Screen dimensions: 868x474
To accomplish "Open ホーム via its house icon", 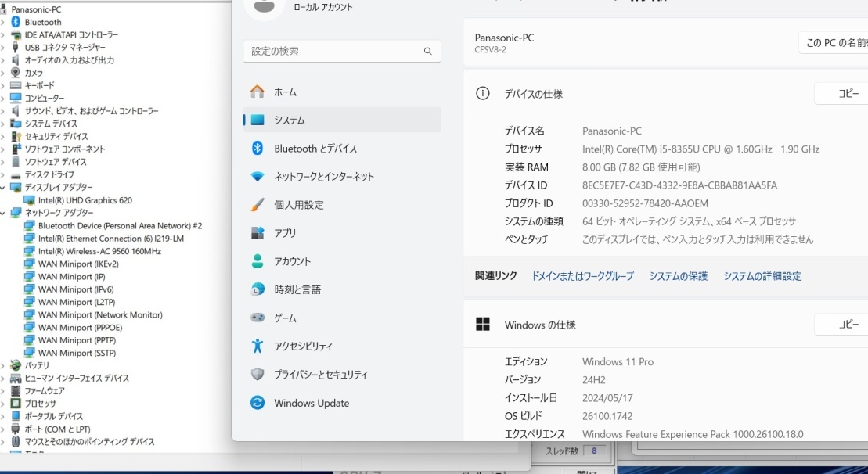I will pos(258,92).
